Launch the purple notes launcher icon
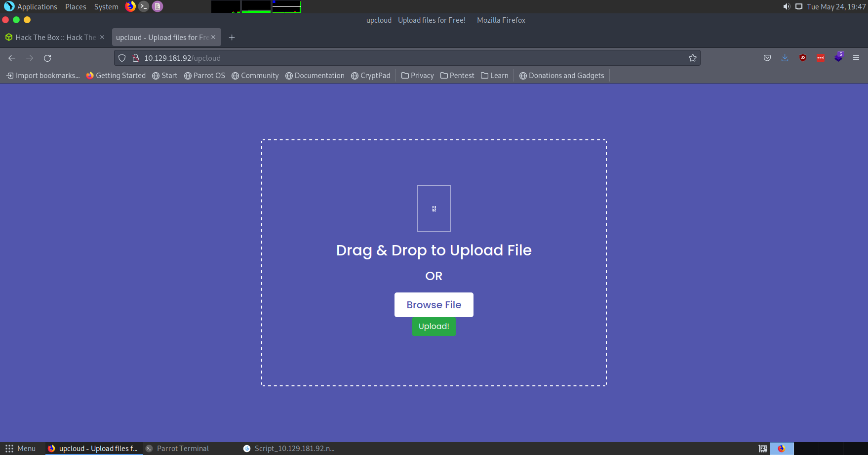 point(158,6)
